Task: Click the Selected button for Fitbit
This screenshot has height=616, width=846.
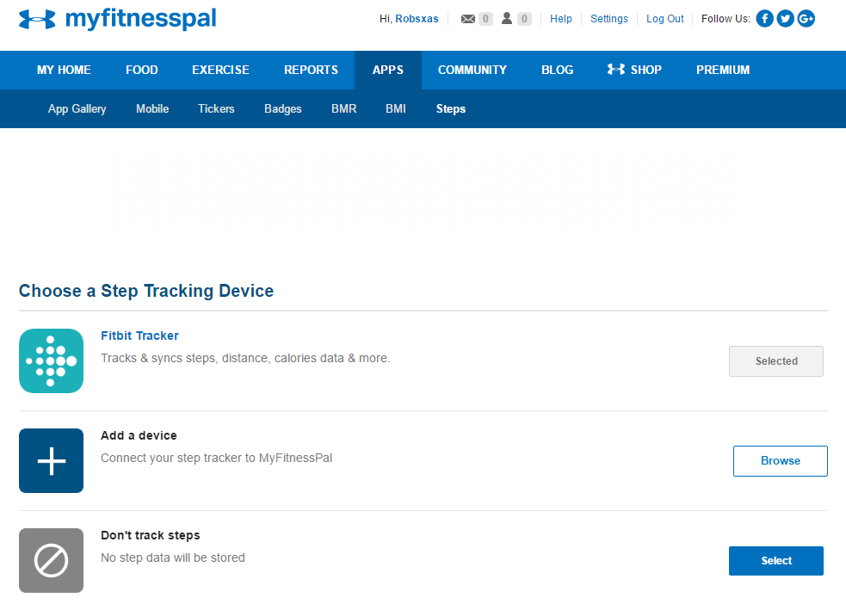Action: pyautogui.click(x=775, y=361)
